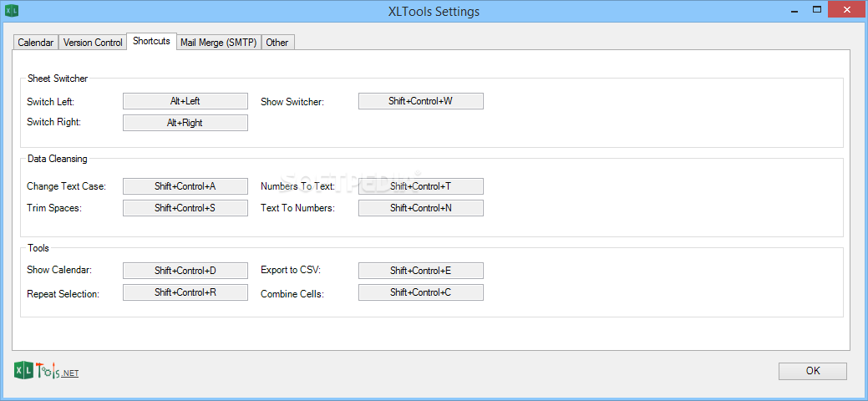
Task: Click the 'Repeat Selection:' label
Action: tap(63, 294)
